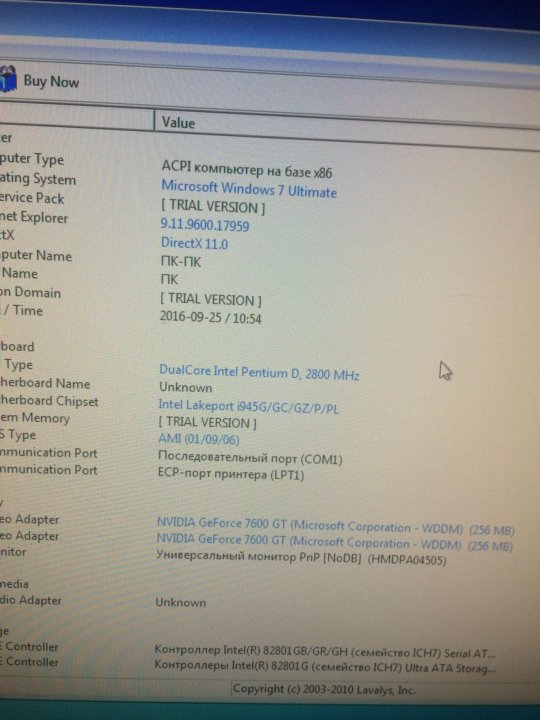540x720 pixels.
Task: Select the 'ACPI компьютер на базе x86' value
Action: click(x=247, y=169)
